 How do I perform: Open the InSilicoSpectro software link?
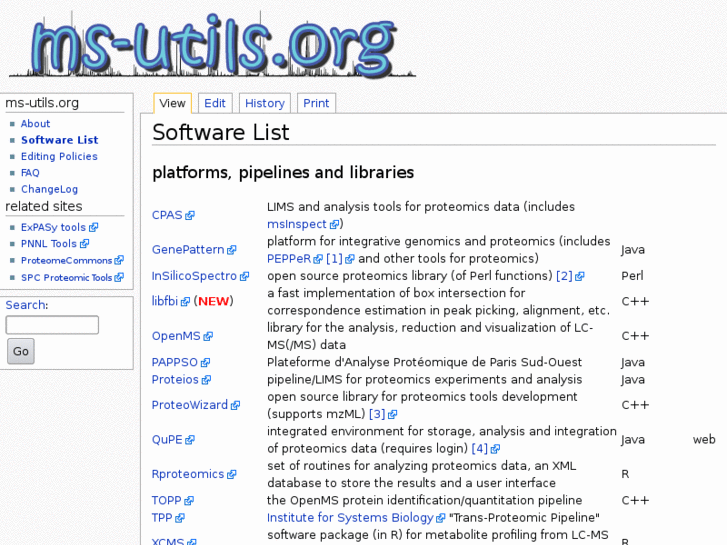click(194, 276)
